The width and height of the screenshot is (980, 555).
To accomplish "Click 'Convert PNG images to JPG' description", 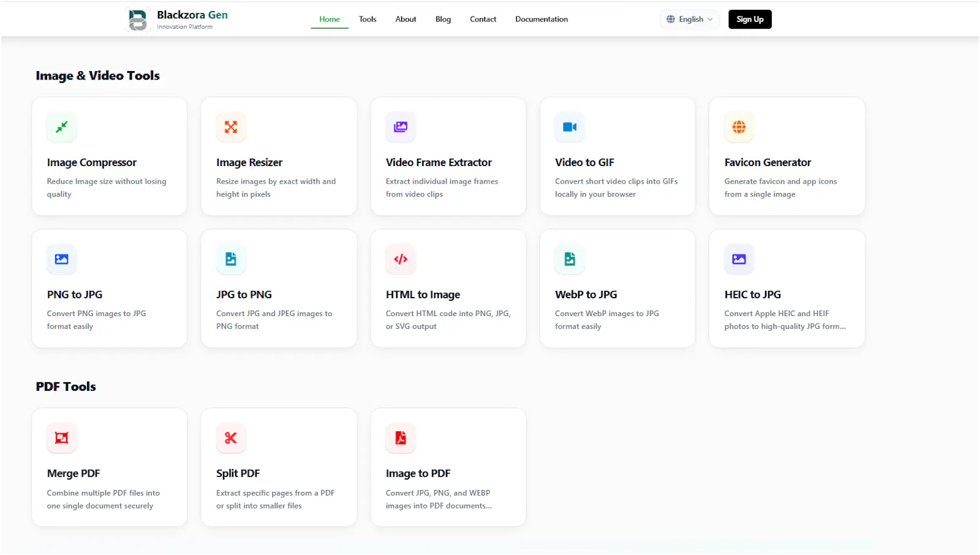I will pos(96,320).
